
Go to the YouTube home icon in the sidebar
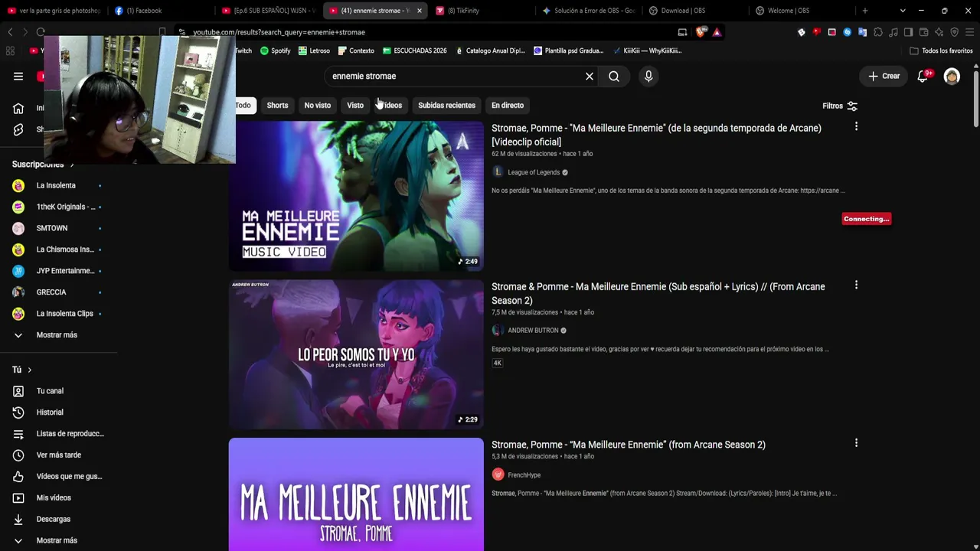18,108
